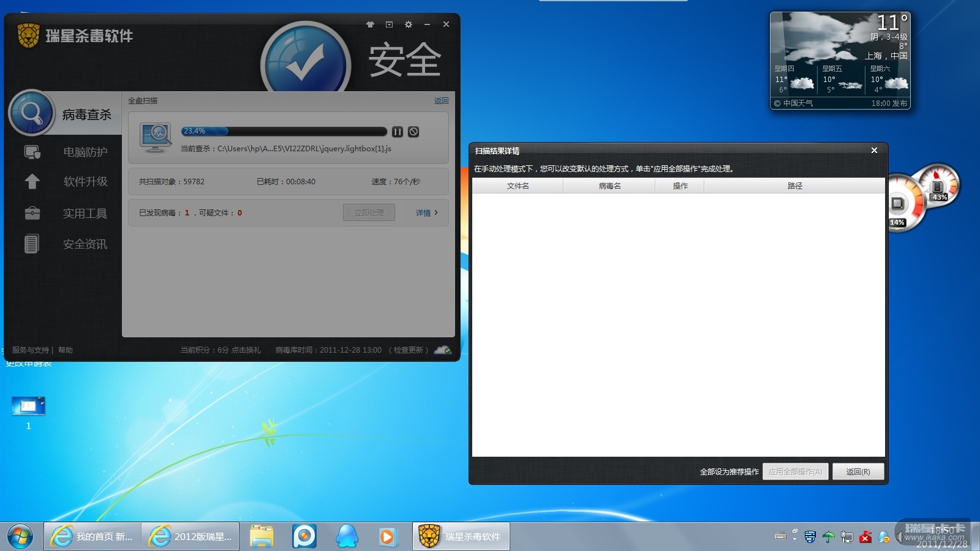Click 星期六 forecast in weather gadget

coord(888,80)
